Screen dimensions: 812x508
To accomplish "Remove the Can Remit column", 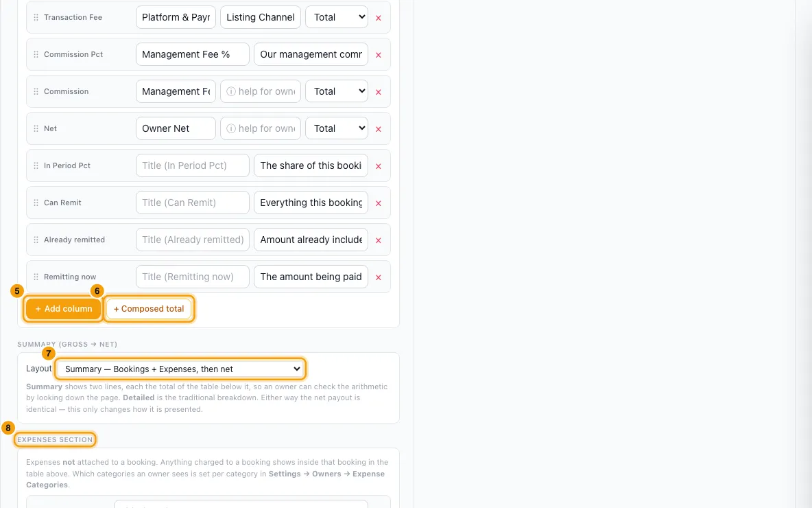I will click(379, 203).
